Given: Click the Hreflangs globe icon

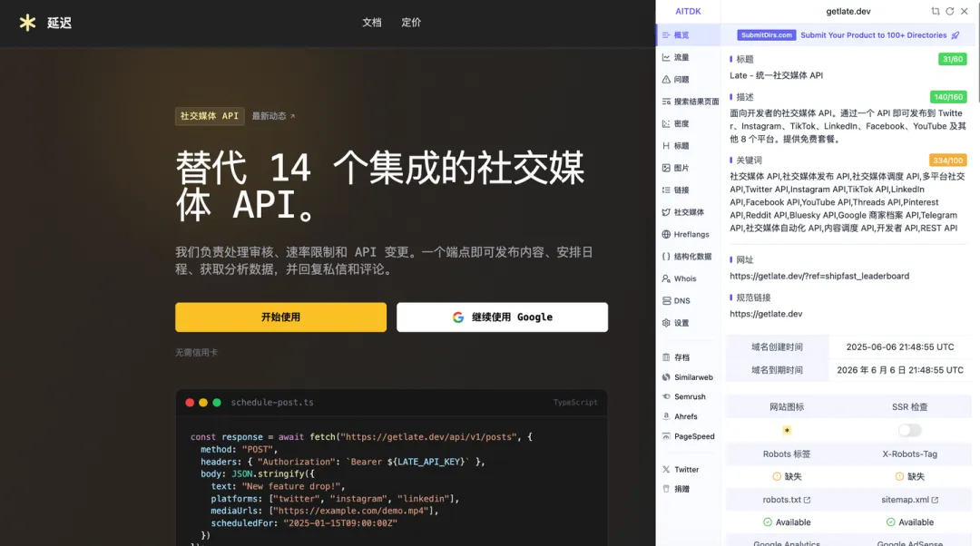Looking at the screenshot, I should pyautogui.click(x=666, y=234).
